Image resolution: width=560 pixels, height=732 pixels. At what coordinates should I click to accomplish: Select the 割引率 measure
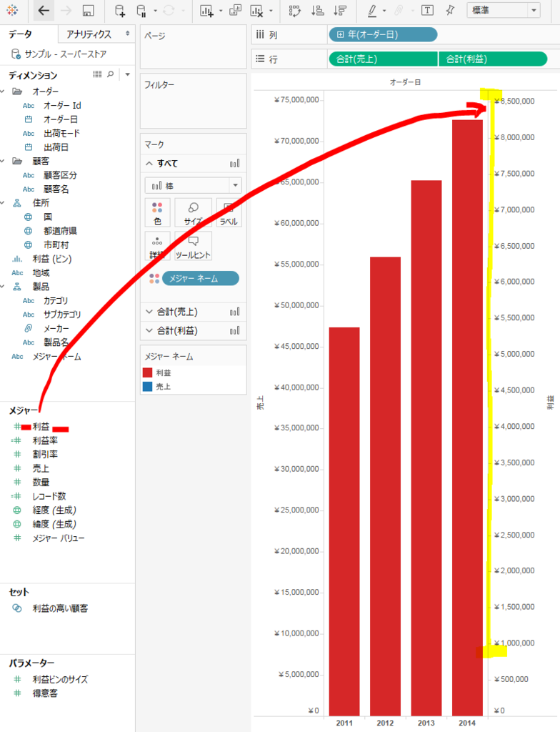coord(45,454)
